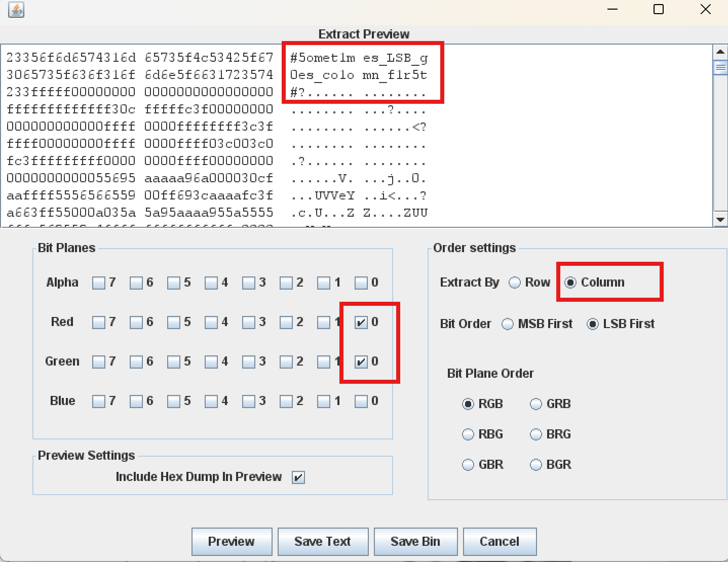Check Green bit plane 7
This screenshot has width=728, height=562.
point(99,362)
